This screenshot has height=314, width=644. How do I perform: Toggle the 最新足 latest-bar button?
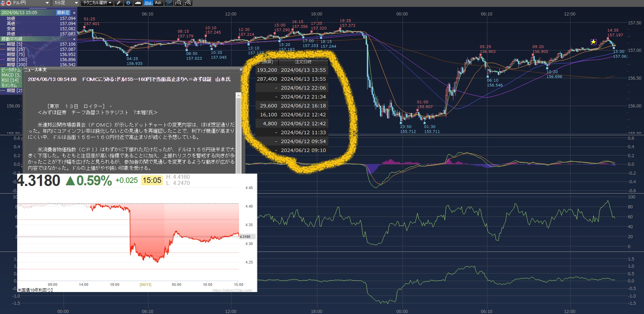point(63,13)
